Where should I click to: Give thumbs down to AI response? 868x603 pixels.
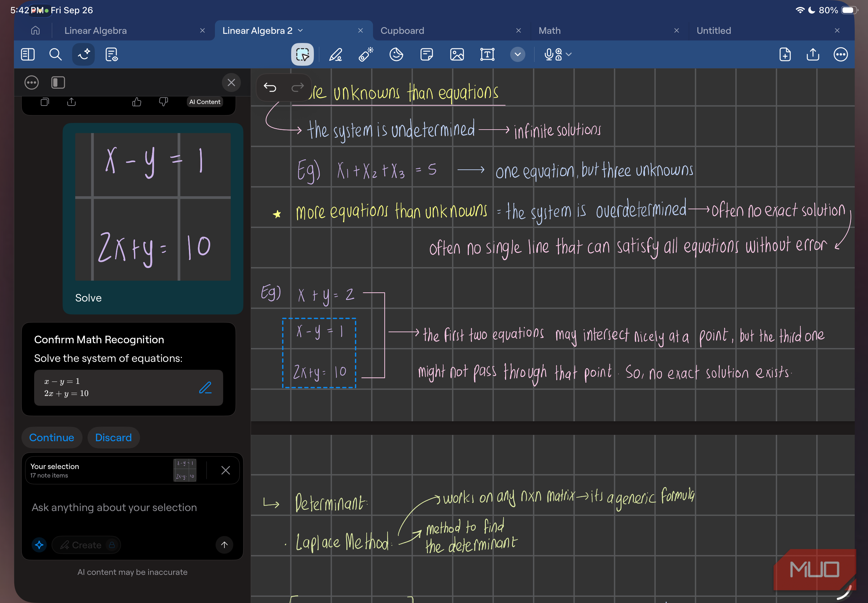(163, 102)
